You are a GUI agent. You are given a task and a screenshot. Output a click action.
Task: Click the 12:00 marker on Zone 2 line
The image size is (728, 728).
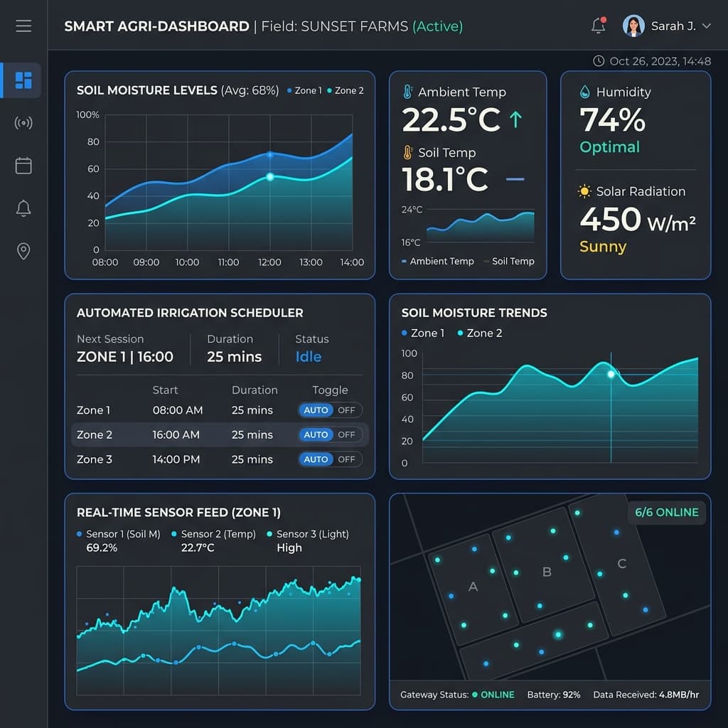click(269, 177)
